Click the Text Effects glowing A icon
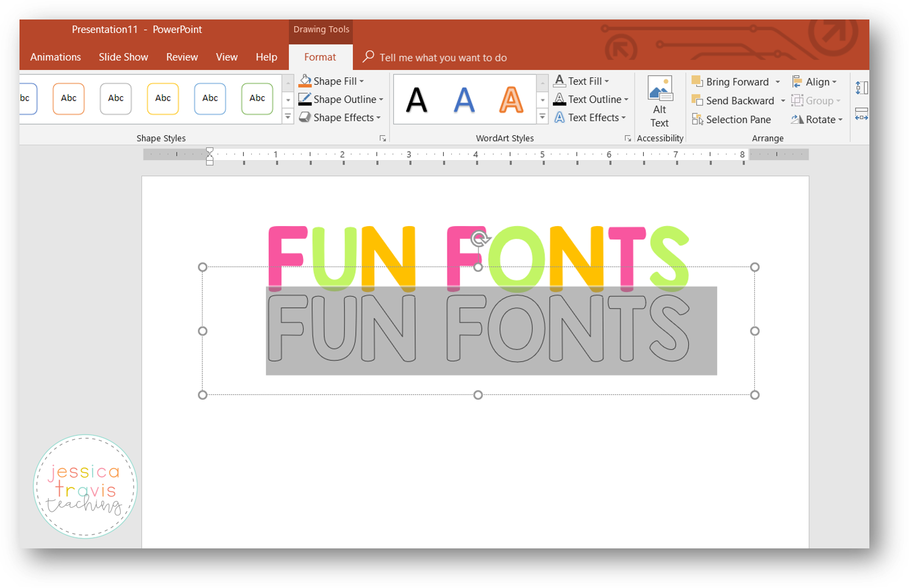 click(x=559, y=118)
